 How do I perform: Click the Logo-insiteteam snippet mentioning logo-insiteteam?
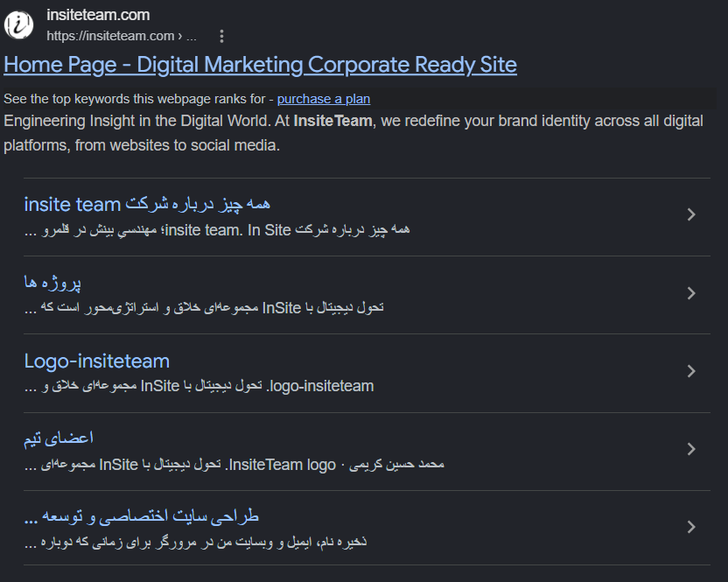199,386
